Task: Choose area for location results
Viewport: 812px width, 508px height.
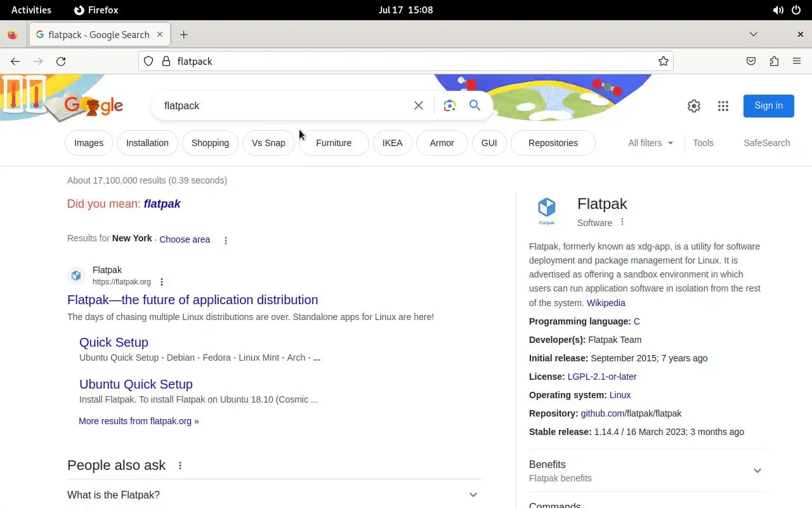Action: [185, 239]
